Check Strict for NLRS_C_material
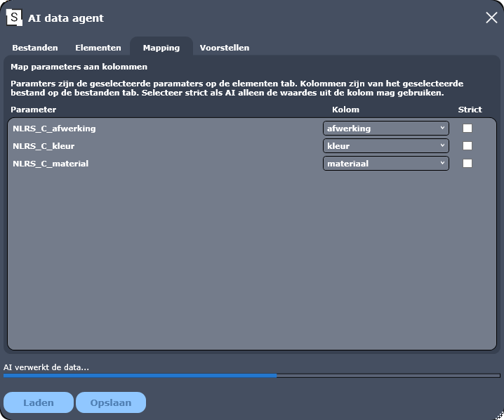This screenshot has width=504, height=420. click(x=467, y=164)
